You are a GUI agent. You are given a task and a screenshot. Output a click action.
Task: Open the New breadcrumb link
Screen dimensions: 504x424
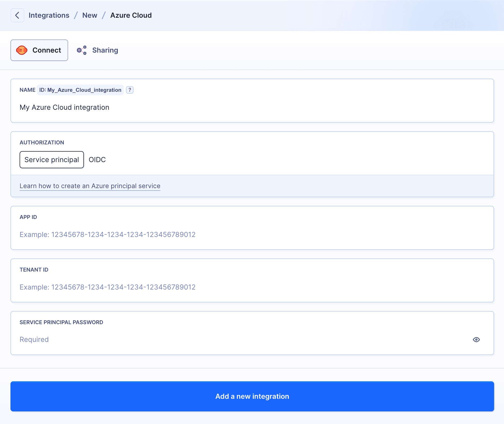(90, 15)
